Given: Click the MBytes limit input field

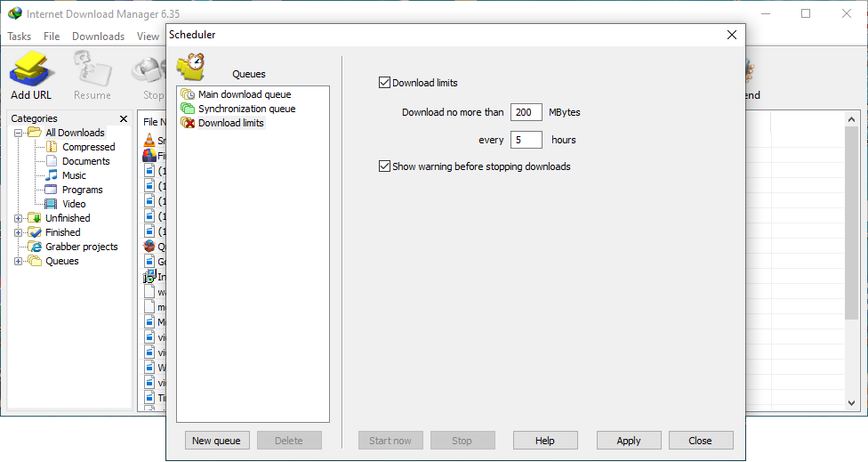Looking at the screenshot, I should coord(526,112).
